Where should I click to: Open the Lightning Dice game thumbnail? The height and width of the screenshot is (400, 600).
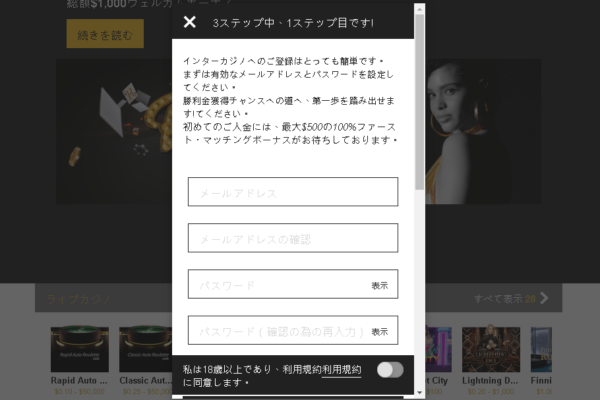pyautogui.click(x=491, y=349)
